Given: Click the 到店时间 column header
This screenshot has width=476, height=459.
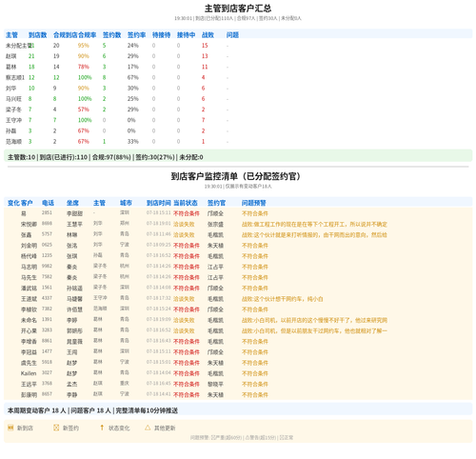Looking at the screenshot, I should [159, 203].
